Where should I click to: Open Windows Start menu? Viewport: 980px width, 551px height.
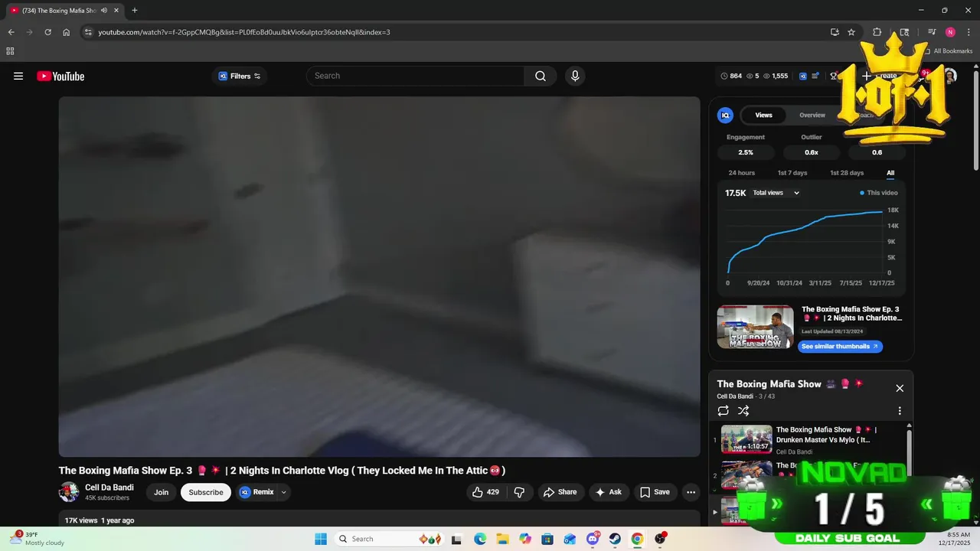320,539
